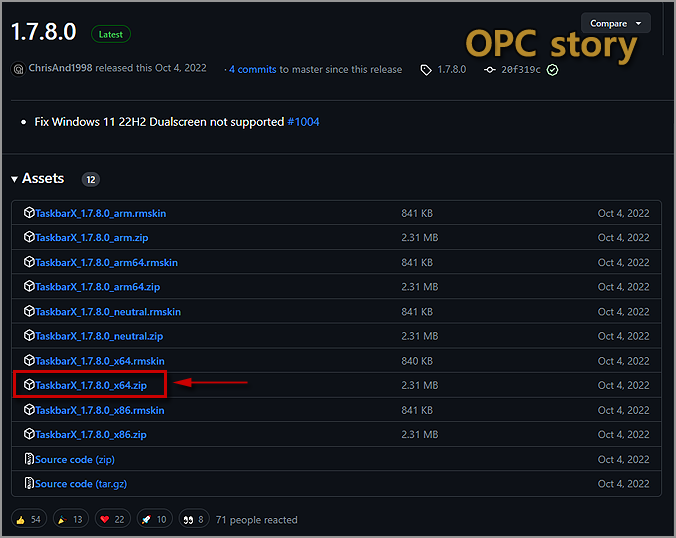Download TaskbarX_1.7.8.0_x64.zip
The width and height of the screenshot is (676, 538).
tap(91, 385)
